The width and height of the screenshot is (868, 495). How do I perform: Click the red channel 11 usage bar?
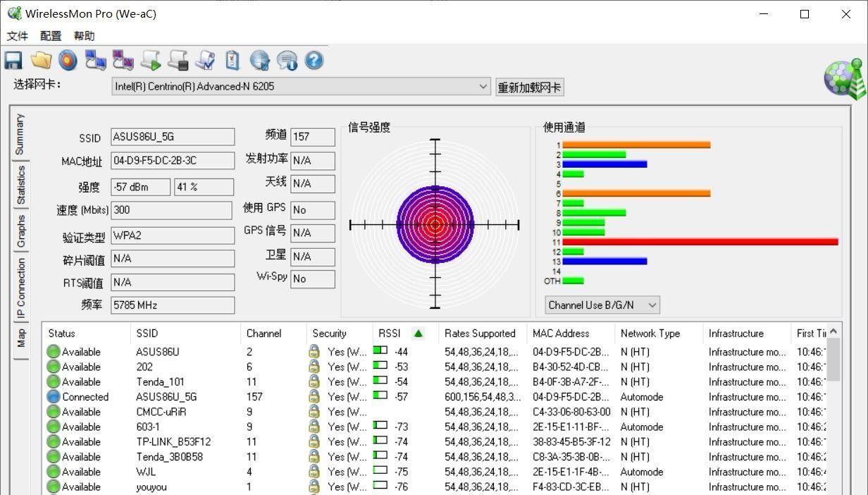click(700, 242)
